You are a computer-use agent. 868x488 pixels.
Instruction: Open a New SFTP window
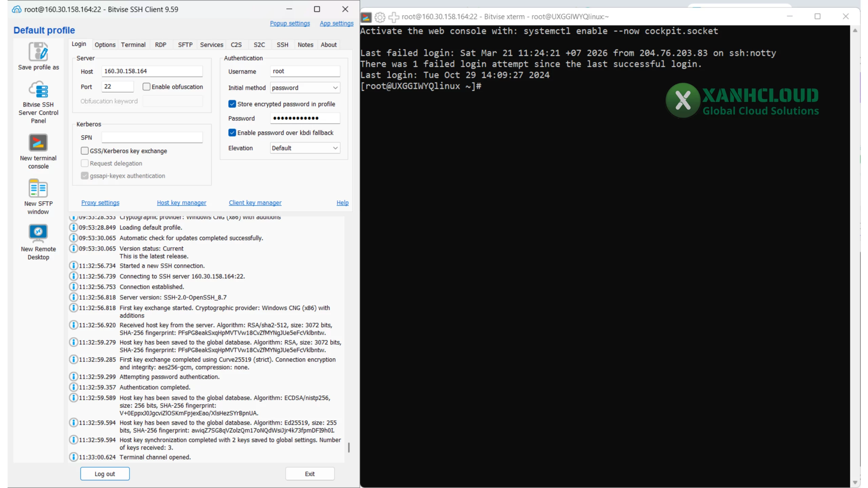click(38, 188)
